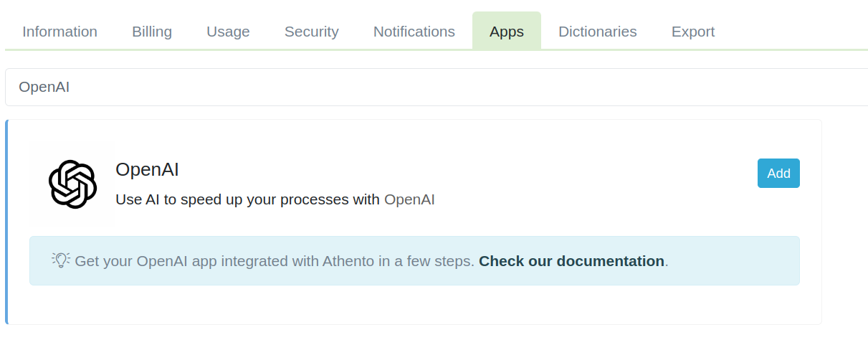The width and height of the screenshot is (868, 345).
Task: Open the Security tab
Action: (311, 32)
